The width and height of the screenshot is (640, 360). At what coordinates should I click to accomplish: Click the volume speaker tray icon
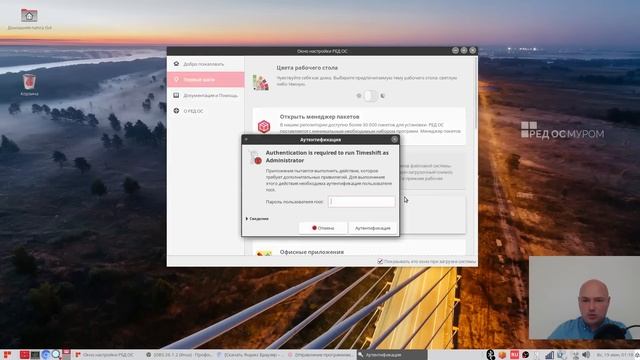pos(586,355)
